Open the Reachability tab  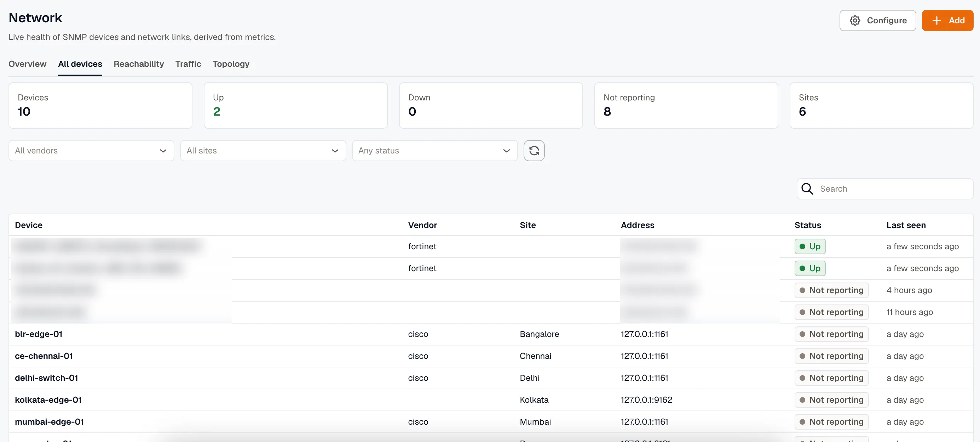(x=138, y=64)
